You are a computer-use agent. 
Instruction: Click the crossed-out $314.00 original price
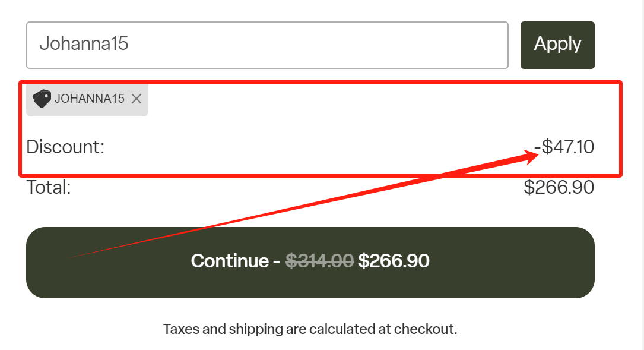[319, 261]
